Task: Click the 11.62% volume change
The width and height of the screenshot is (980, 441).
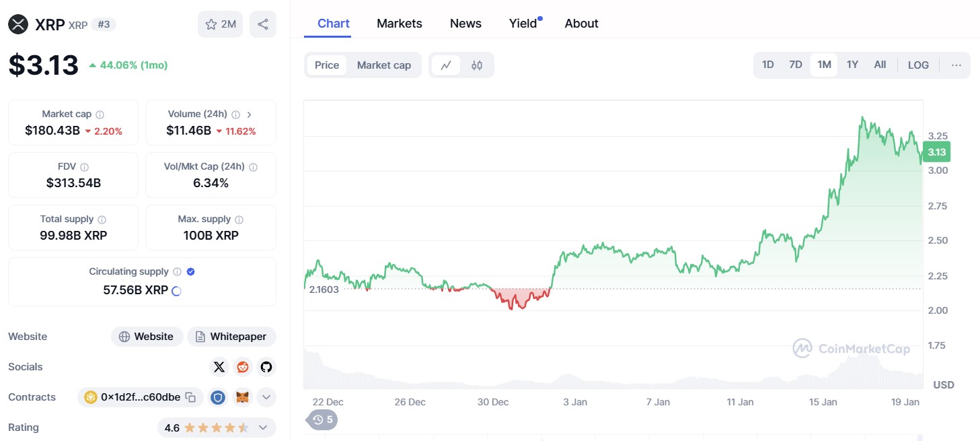Action: pyautogui.click(x=236, y=131)
